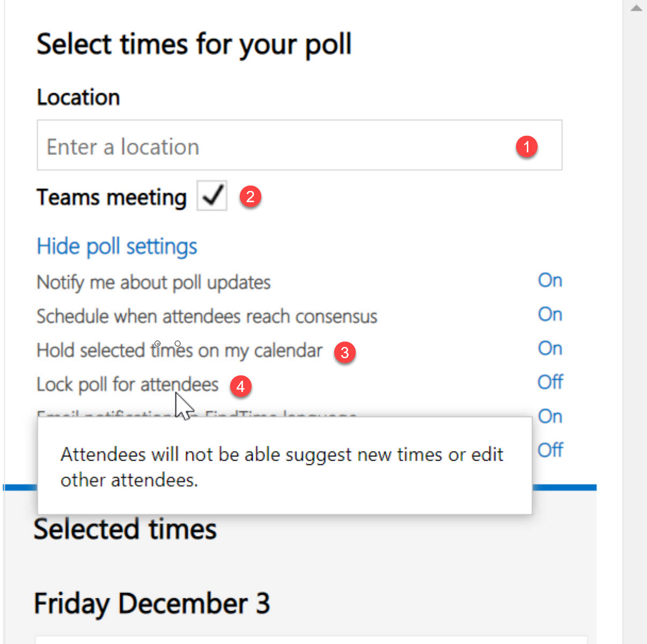This screenshot has height=644, width=647.
Task: Click the Selected times section heading
Action: coord(124,529)
